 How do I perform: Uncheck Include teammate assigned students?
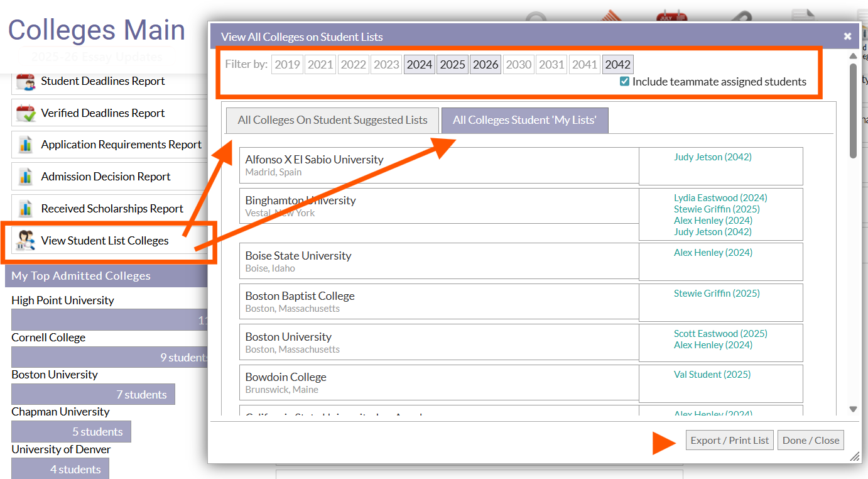(624, 81)
